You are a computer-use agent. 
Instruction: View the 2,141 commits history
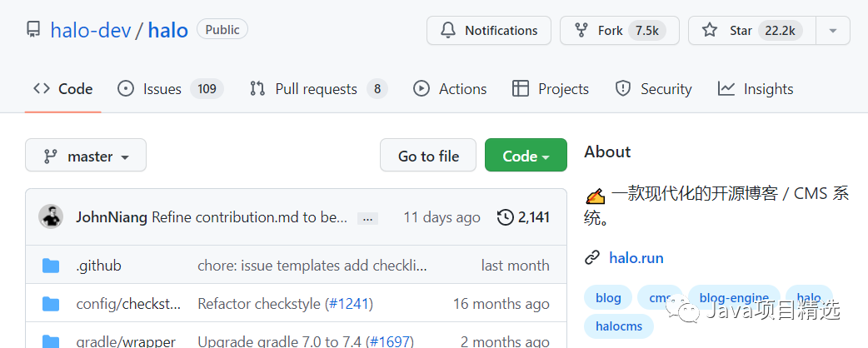click(x=523, y=217)
